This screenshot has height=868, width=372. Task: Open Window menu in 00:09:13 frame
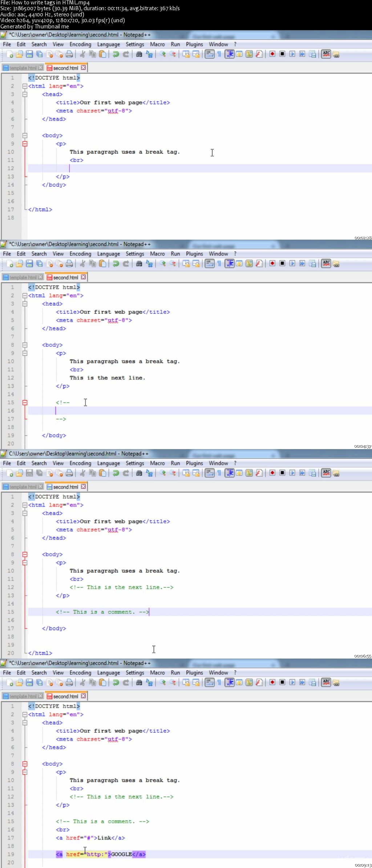(218, 673)
